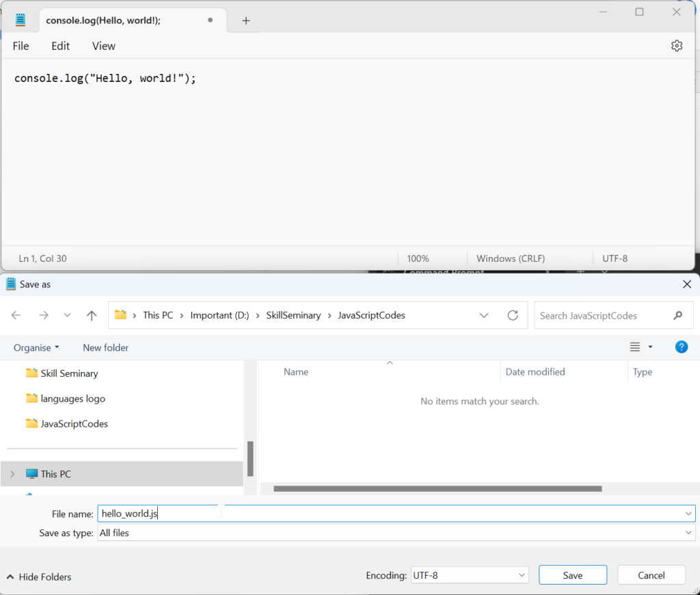This screenshot has width=700, height=595.
Task: Click the navigation pane vertical scrollbar
Action: pyautogui.click(x=250, y=459)
